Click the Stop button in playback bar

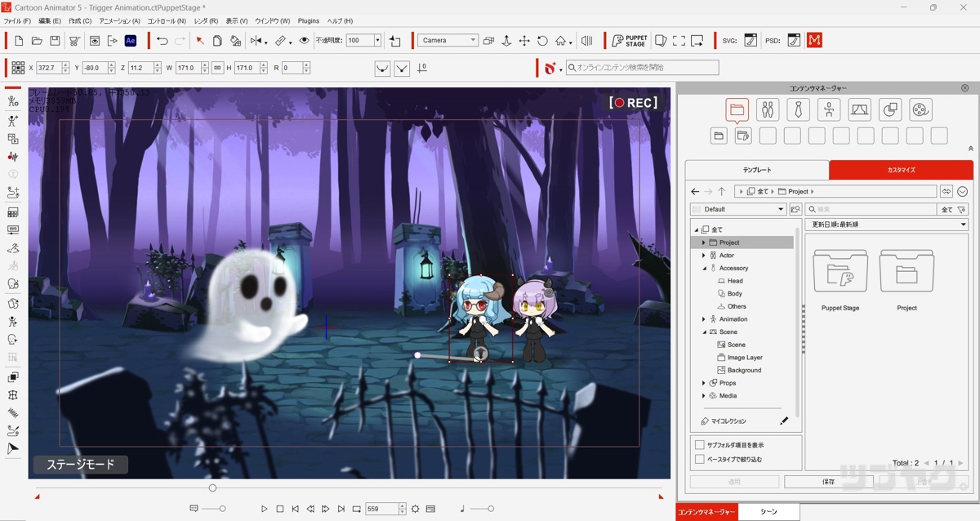[279, 509]
